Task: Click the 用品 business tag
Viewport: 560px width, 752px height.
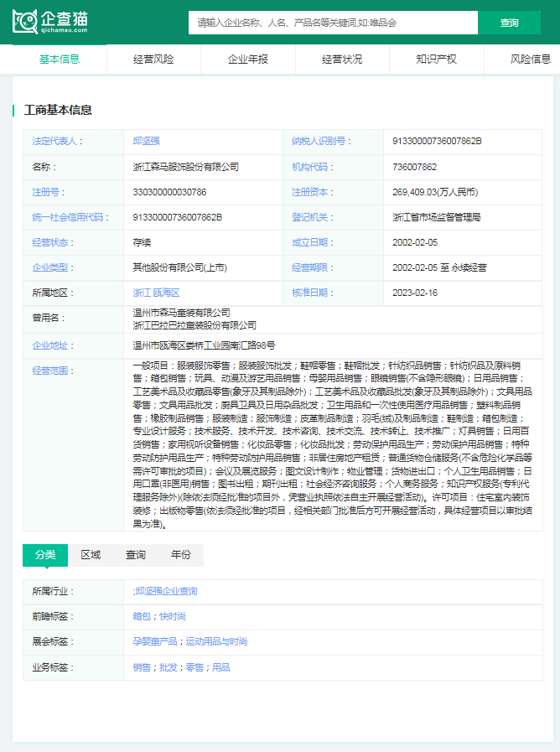Action: pos(221,667)
